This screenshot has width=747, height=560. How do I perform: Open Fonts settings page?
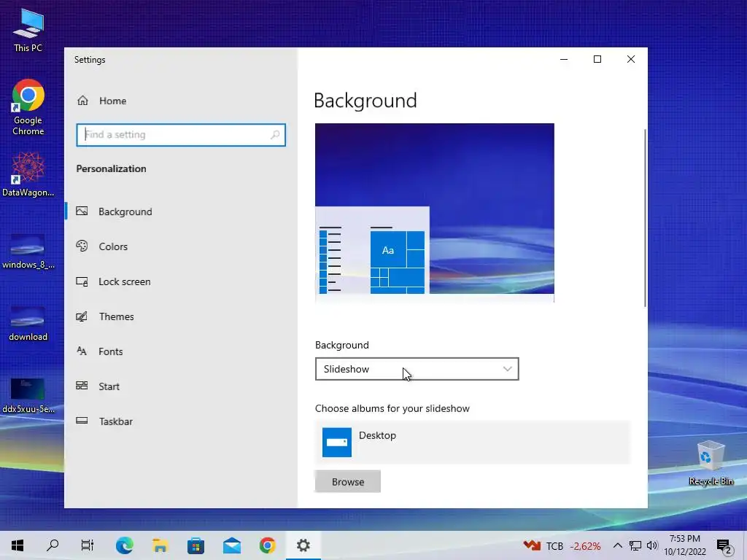tap(181, 351)
